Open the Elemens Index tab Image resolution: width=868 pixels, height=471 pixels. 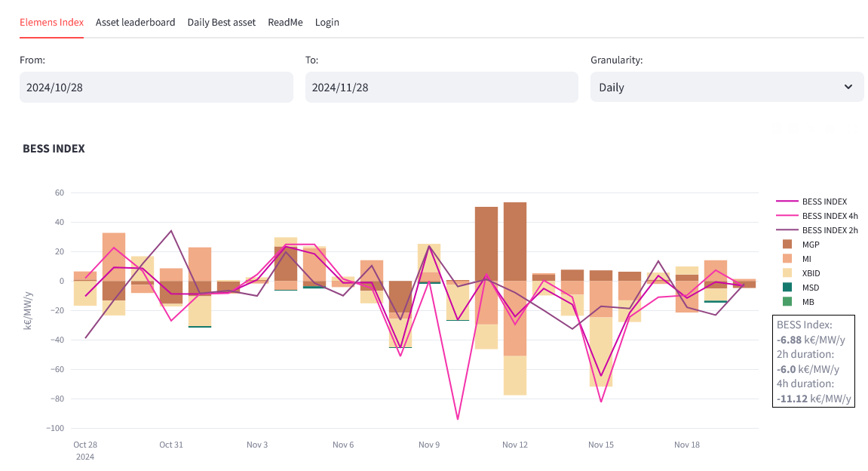[x=51, y=22]
